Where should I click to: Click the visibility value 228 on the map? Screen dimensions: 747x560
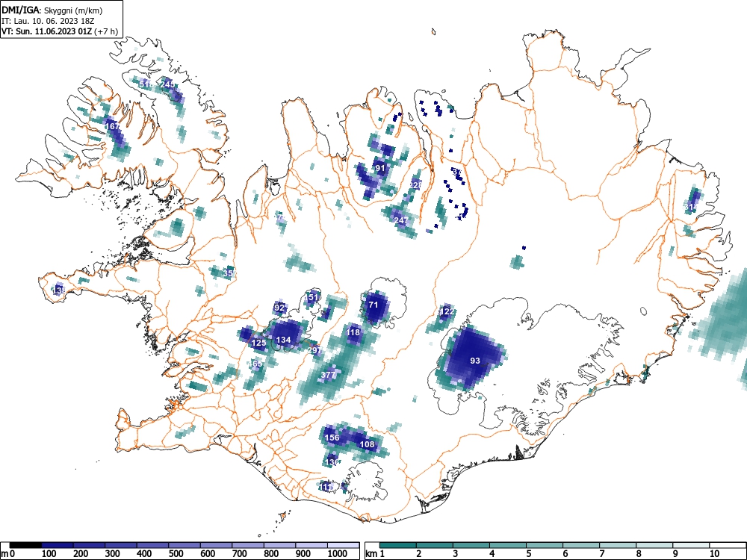point(415,185)
